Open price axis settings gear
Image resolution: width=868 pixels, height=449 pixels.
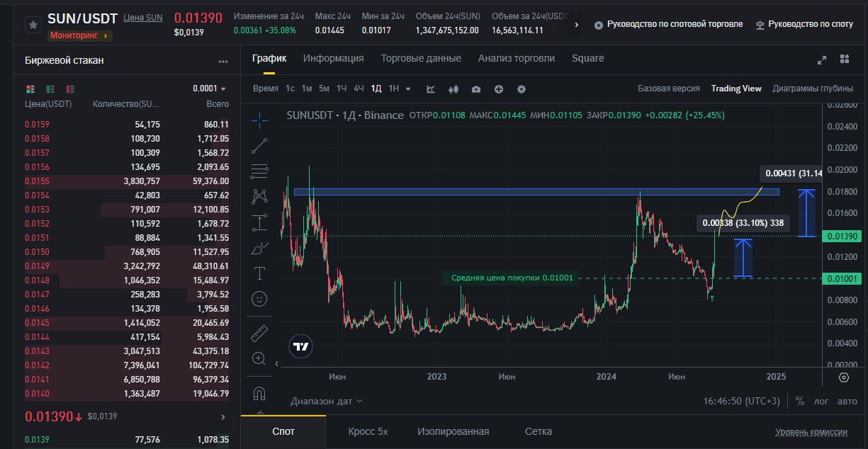843,377
